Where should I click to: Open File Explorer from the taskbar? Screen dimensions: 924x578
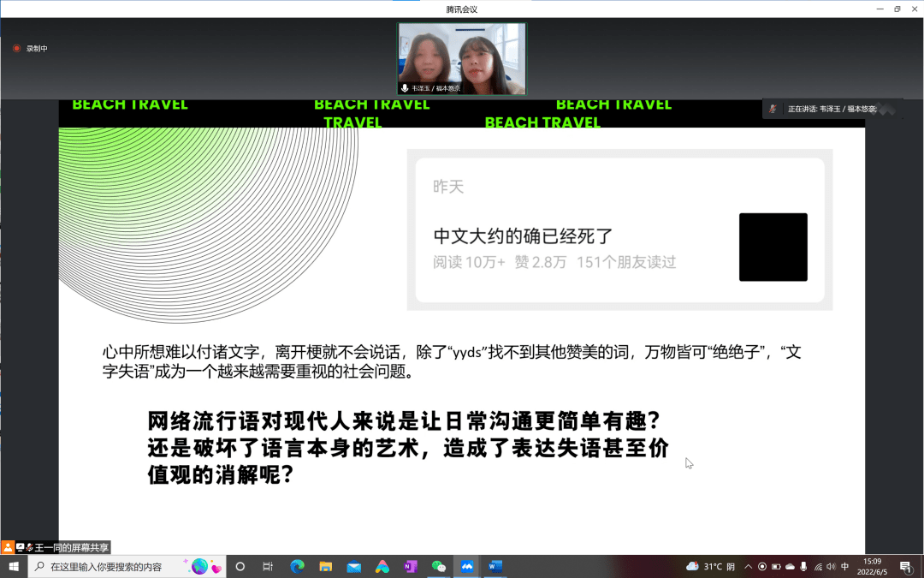click(325, 567)
